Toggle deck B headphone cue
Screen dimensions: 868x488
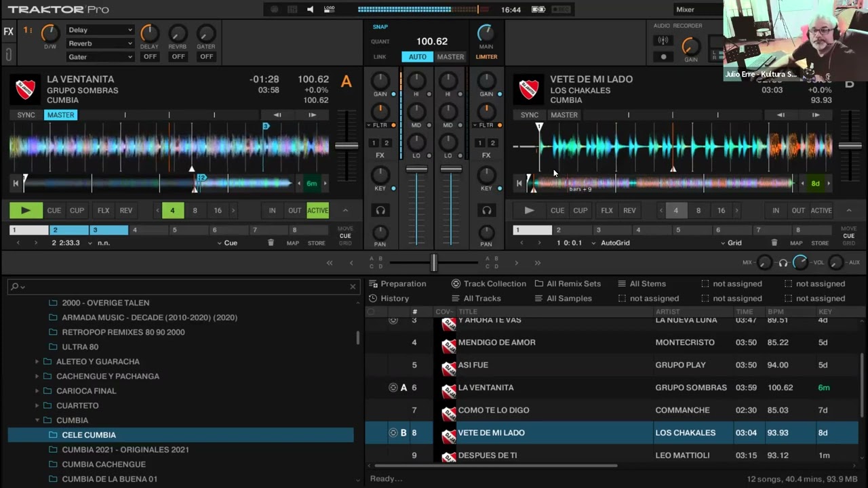pyautogui.click(x=486, y=211)
